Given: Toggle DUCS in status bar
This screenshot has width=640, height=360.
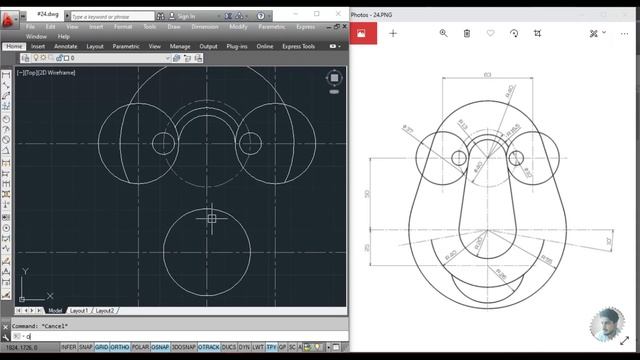Looking at the screenshot, I should pyautogui.click(x=229, y=347).
